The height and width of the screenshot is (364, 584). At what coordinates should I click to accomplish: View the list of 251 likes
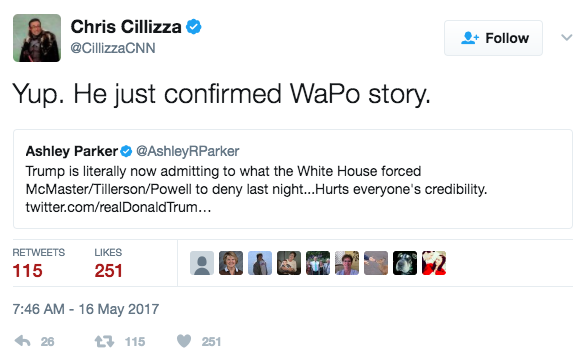click(108, 263)
